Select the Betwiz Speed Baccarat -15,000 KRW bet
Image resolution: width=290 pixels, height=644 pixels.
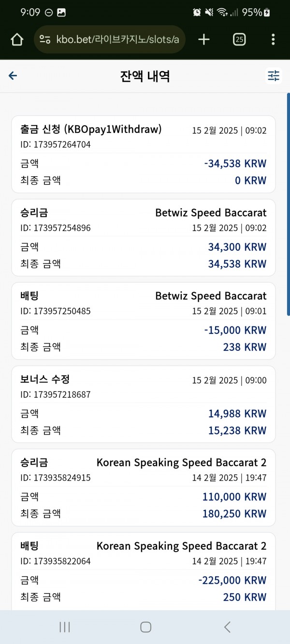144,321
